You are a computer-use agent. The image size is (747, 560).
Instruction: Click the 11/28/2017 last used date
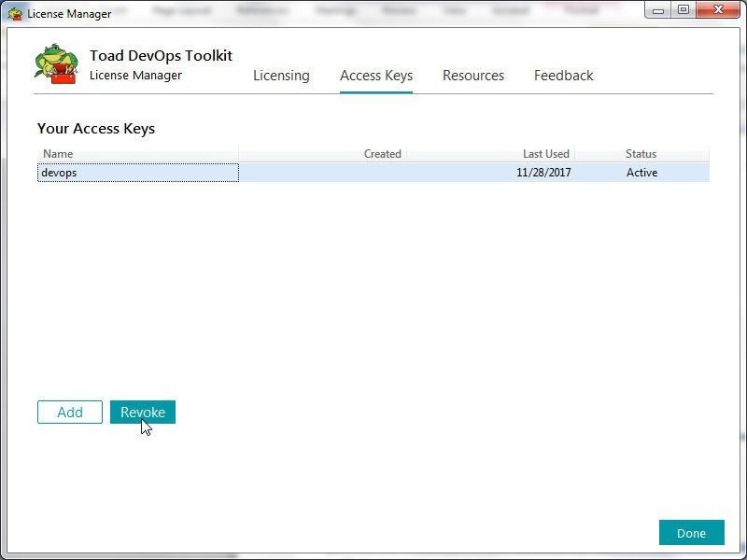(x=543, y=173)
